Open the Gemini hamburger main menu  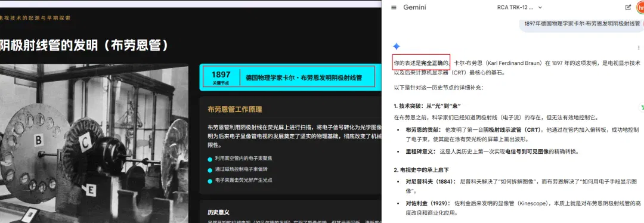pos(394,7)
